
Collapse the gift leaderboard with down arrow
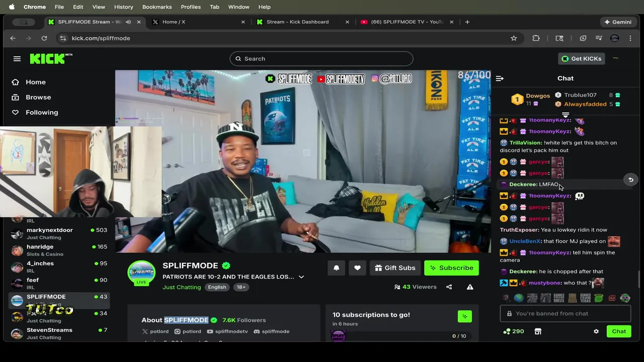(566, 115)
